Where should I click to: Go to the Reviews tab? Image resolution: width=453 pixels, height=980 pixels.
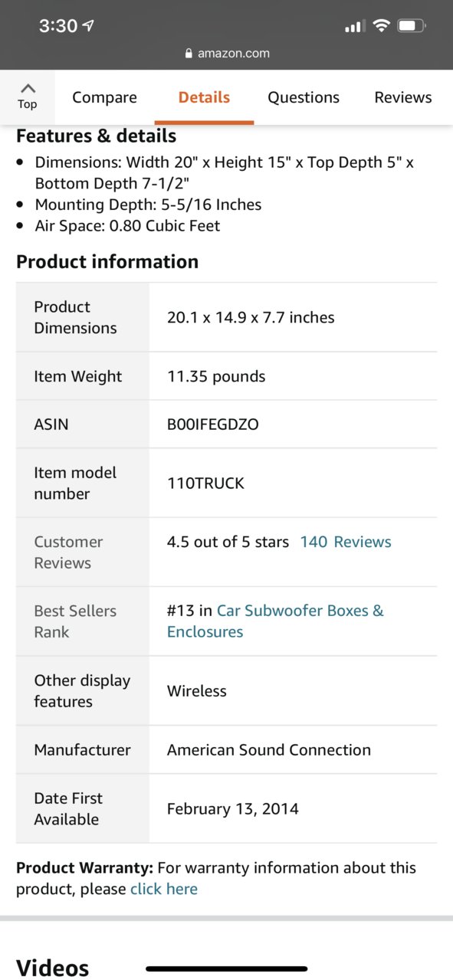pyautogui.click(x=403, y=97)
